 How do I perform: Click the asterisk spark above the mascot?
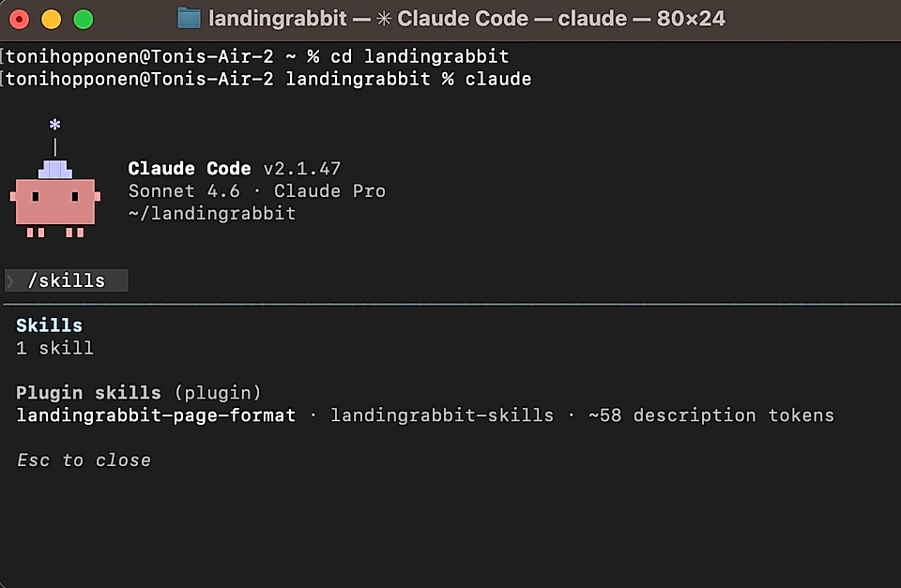click(x=54, y=123)
